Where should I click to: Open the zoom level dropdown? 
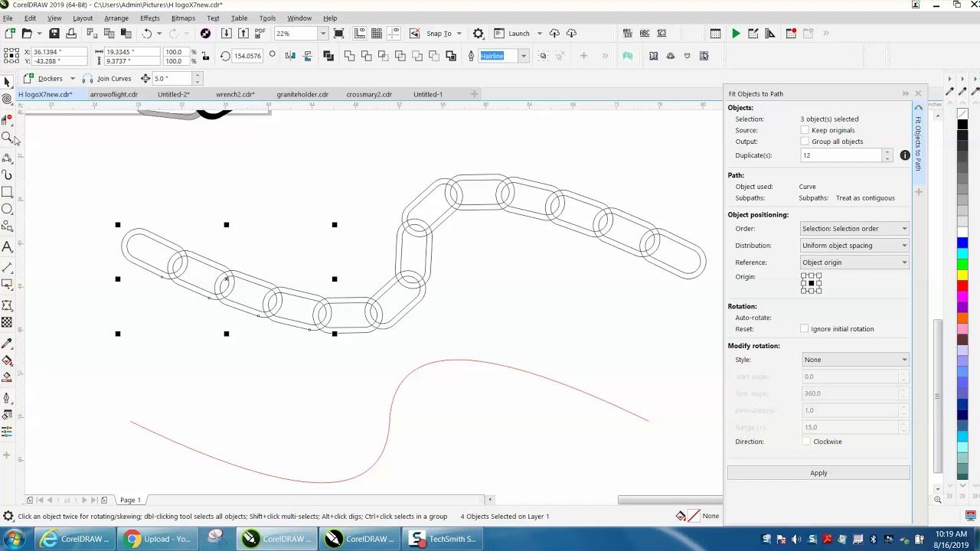point(322,34)
